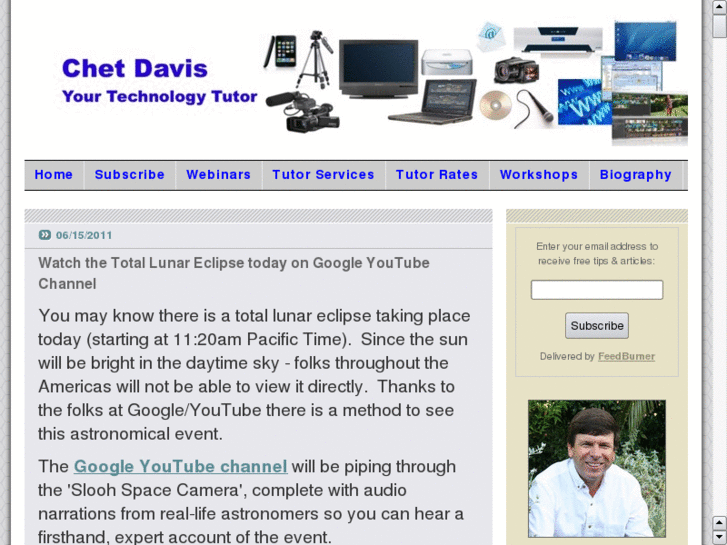Click the small handheld camcorder image
727x545 pixels.
point(517,70)
